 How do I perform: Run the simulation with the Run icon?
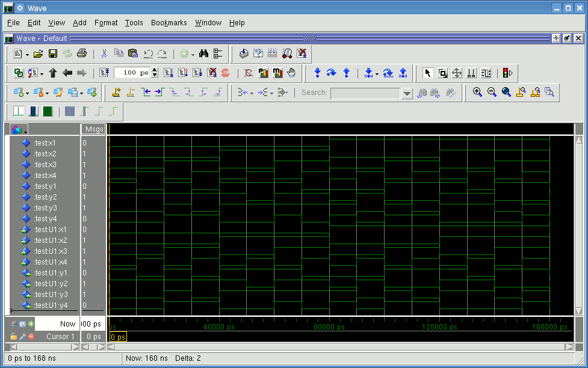(x=169, y=73)
